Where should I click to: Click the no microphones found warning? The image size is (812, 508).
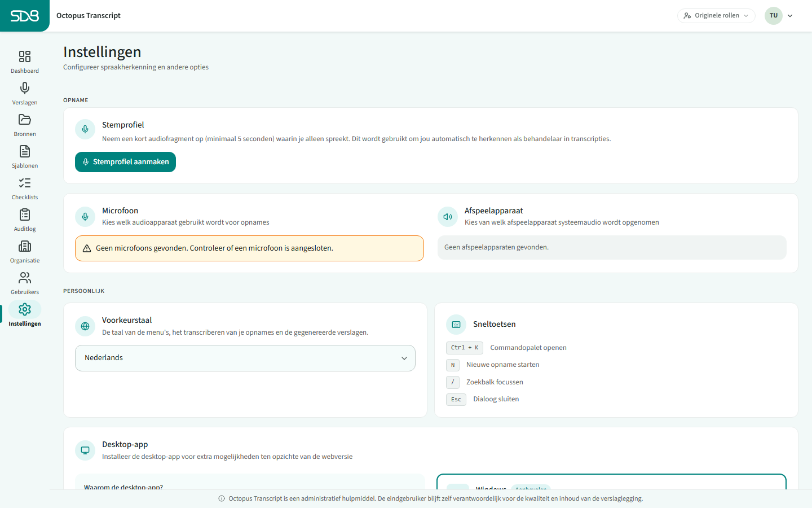249,248
